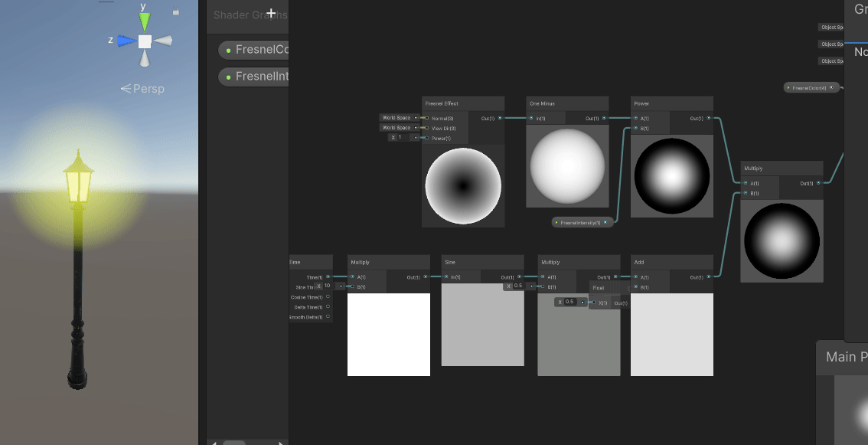Click the Time(1) output port on Time node
Screen dimensions: 868x445
coord(328,276)
